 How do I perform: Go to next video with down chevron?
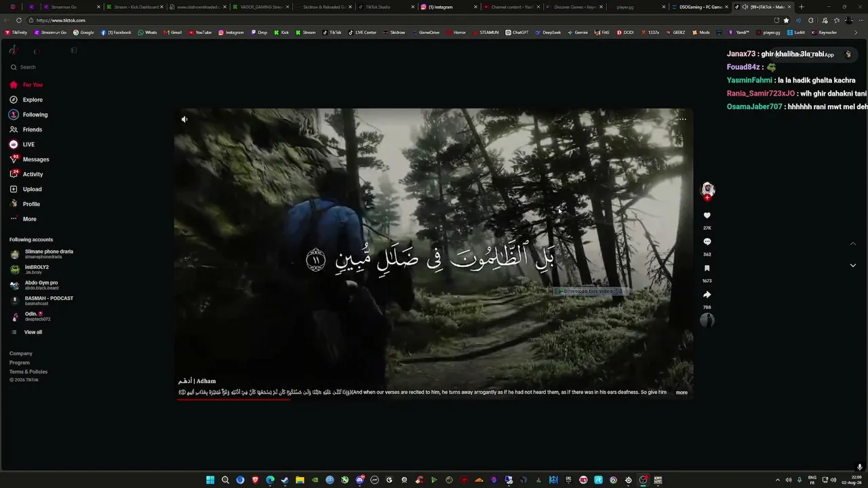tap(853, 266)
